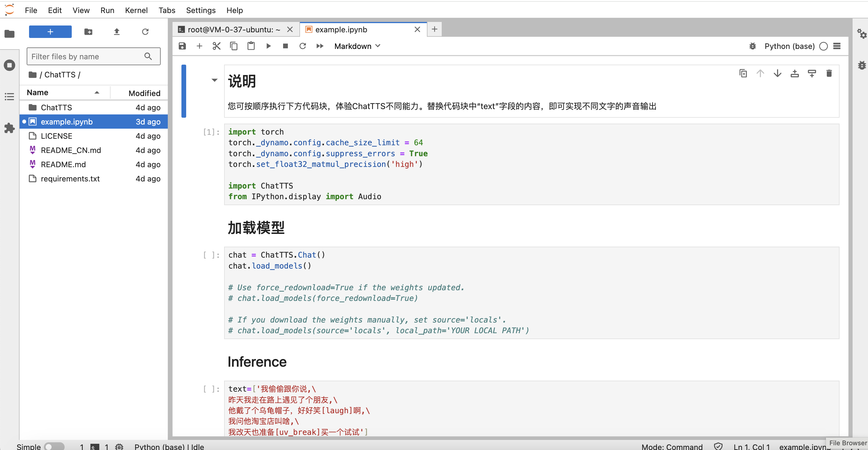Screen dimensions: 868x450
Task: Insert a cell above this cell
Action: [x=794, y=73]
